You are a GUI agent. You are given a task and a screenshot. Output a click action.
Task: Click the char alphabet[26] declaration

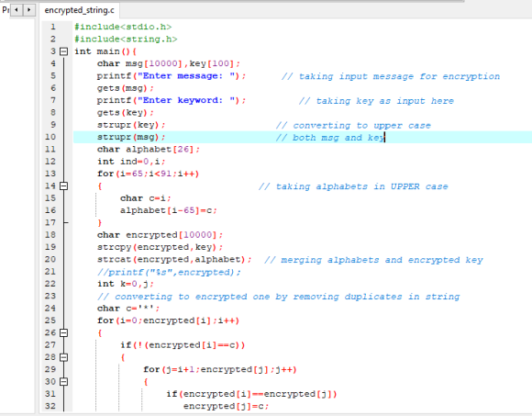click(x=149, y=150)
